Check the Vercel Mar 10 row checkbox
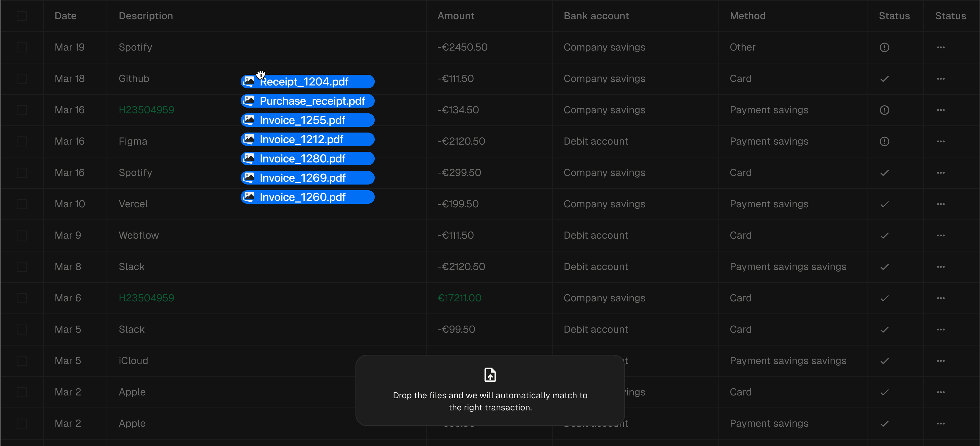The image size is (980, 446). [x=22, y=204]
